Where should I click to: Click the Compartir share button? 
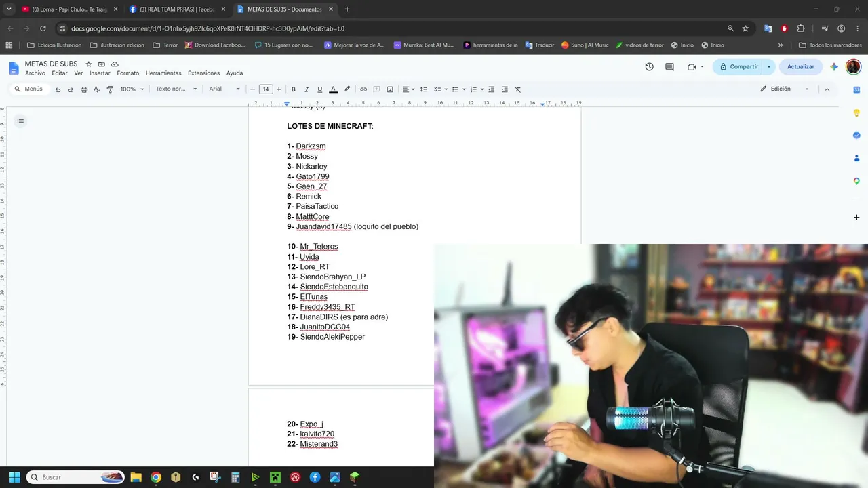point(738,67)
